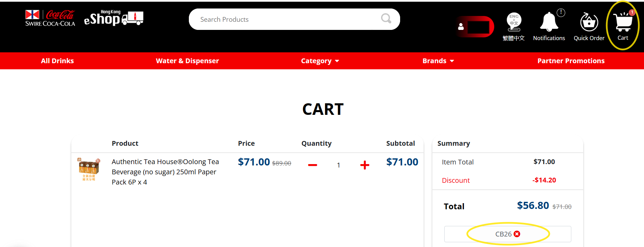
Task: Click the Hong Kong eShop truck logo
Action: click(113, 18)
